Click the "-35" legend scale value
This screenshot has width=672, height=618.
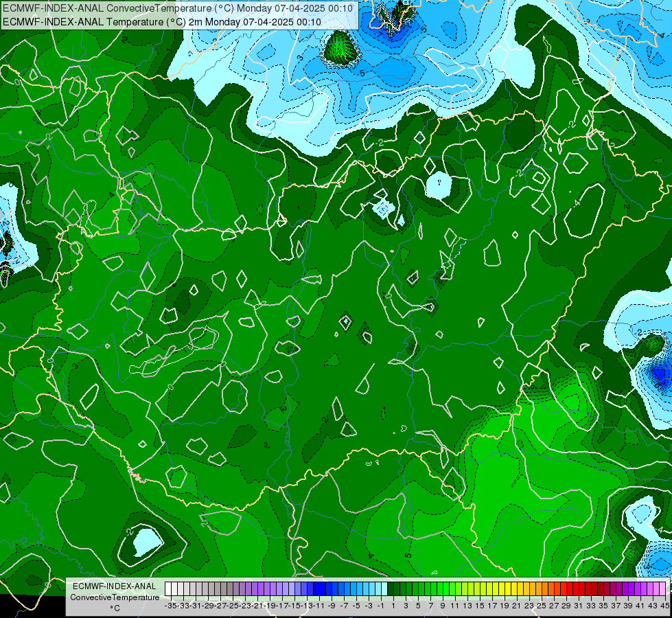click(x=170, y=606)
